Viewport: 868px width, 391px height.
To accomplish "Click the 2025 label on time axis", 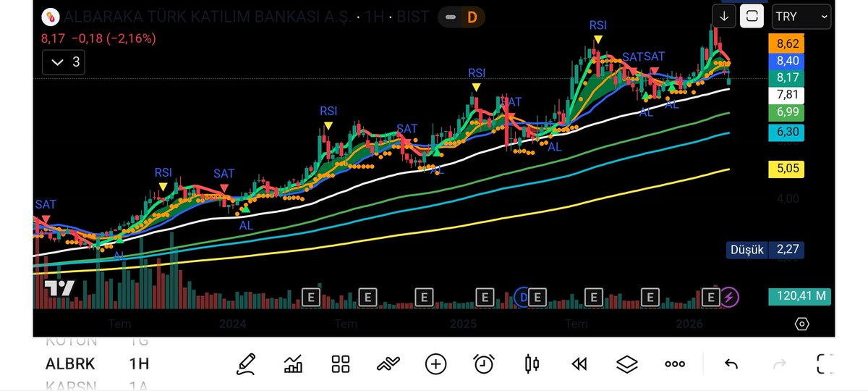I will tap(462, 324).
